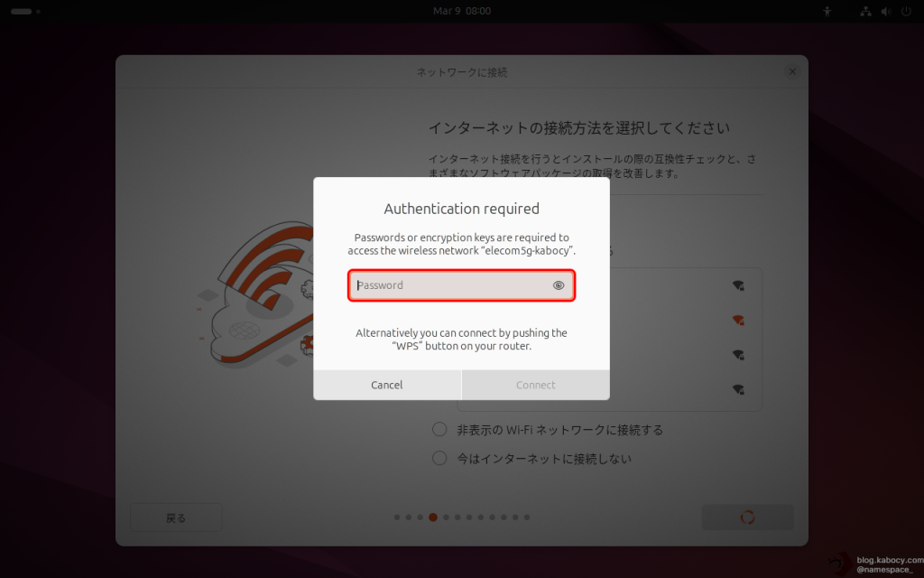The height and width of the screenshot is (578, 924).
Task: Click the bottommost secured Wi-Fi signal icon
Action: [x=738, y=390]
